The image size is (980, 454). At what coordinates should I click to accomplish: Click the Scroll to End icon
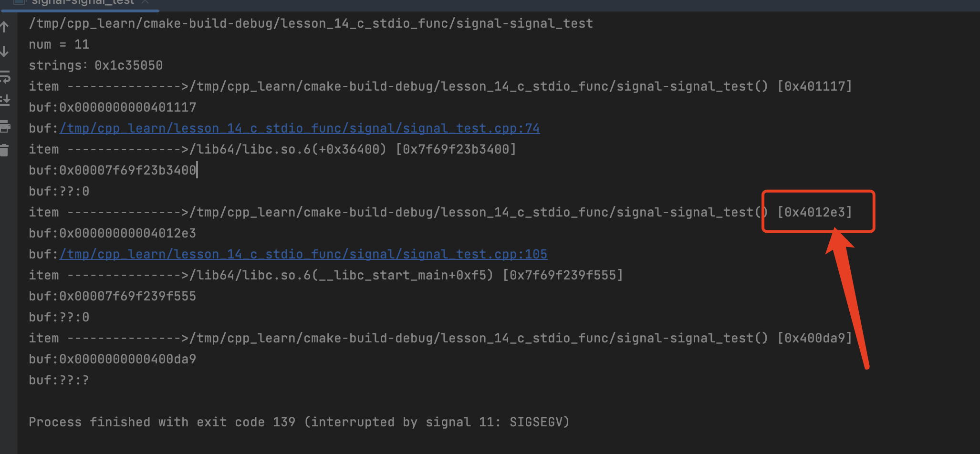5,101
